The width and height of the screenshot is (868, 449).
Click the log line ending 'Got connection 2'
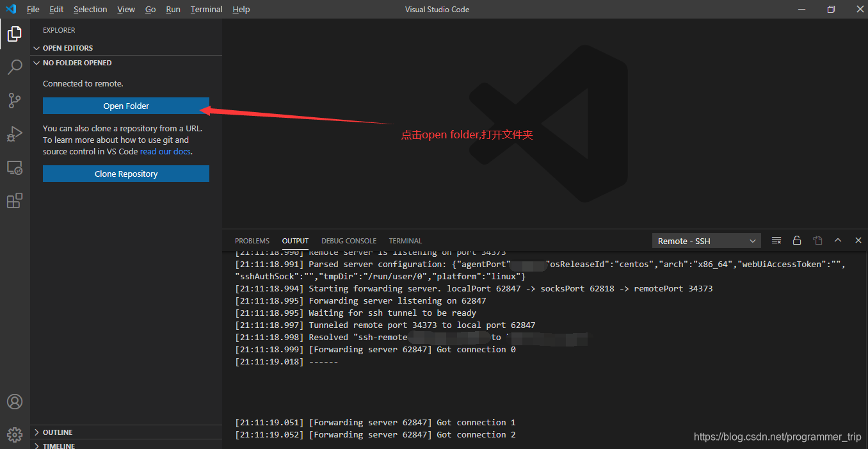click(375, 435)
